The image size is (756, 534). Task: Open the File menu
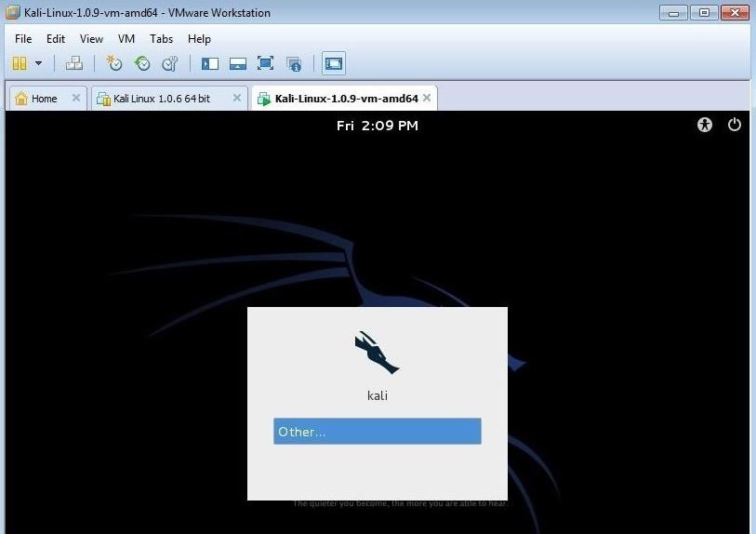23,39
